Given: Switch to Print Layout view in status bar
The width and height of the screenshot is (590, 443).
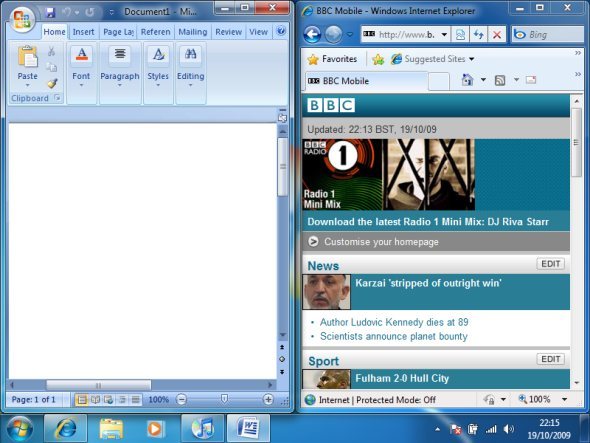Looking at the screenshot, I should 81,399.
